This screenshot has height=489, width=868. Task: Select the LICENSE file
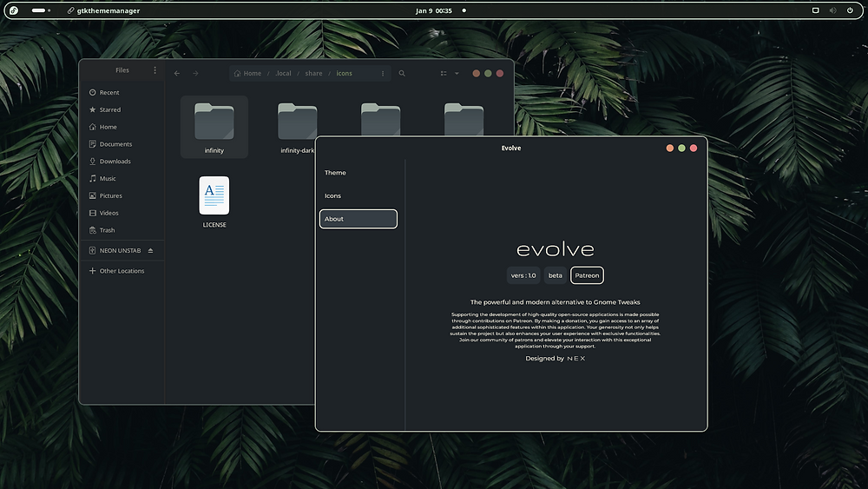click(x=214, y=202)
